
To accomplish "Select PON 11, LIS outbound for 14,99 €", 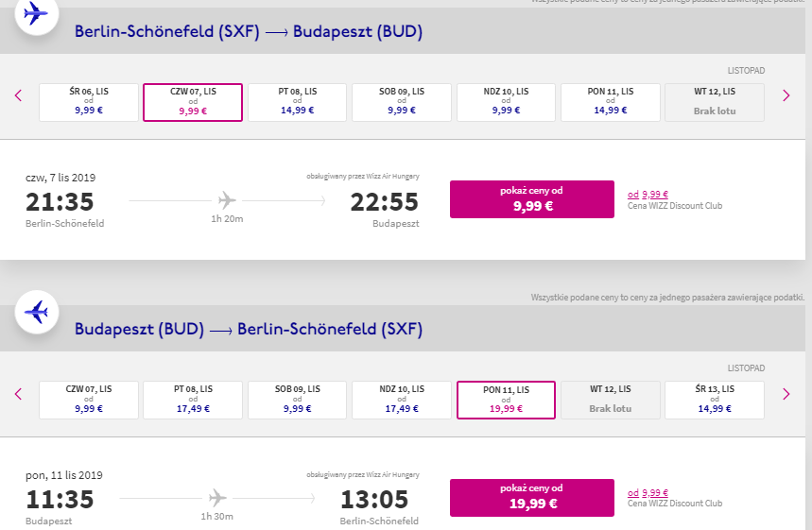I will pos(610,102).
